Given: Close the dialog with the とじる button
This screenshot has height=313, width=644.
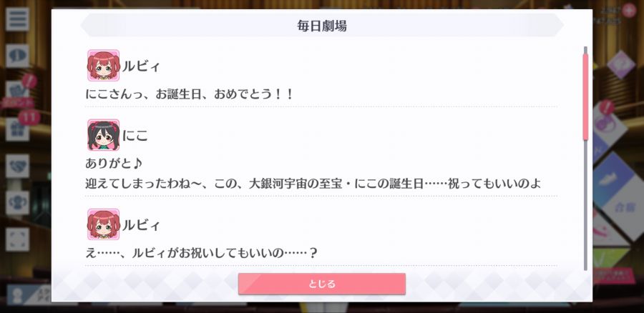Looking at the screenshot, I should click(x=321, y=284).
